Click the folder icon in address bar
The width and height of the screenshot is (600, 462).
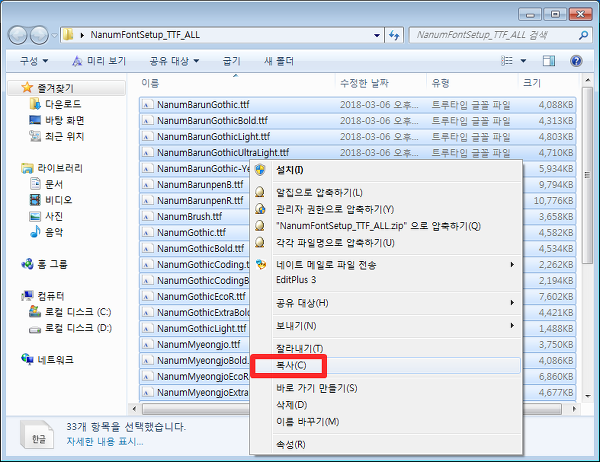pos(68,35)
